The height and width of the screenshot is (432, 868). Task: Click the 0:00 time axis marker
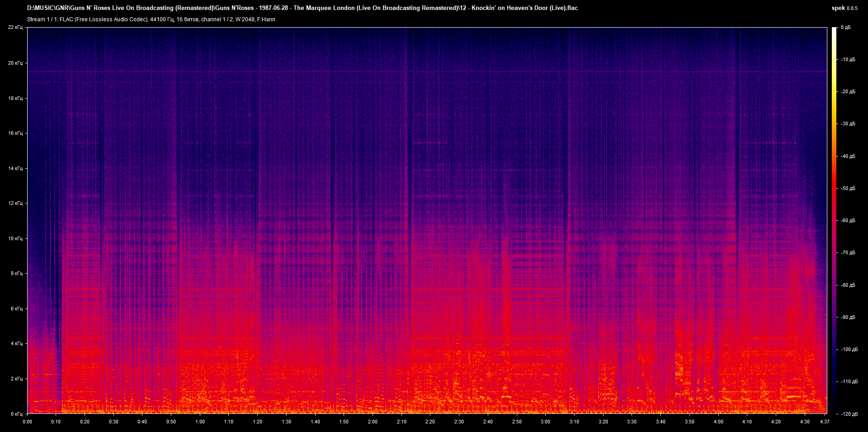[27, 422]
